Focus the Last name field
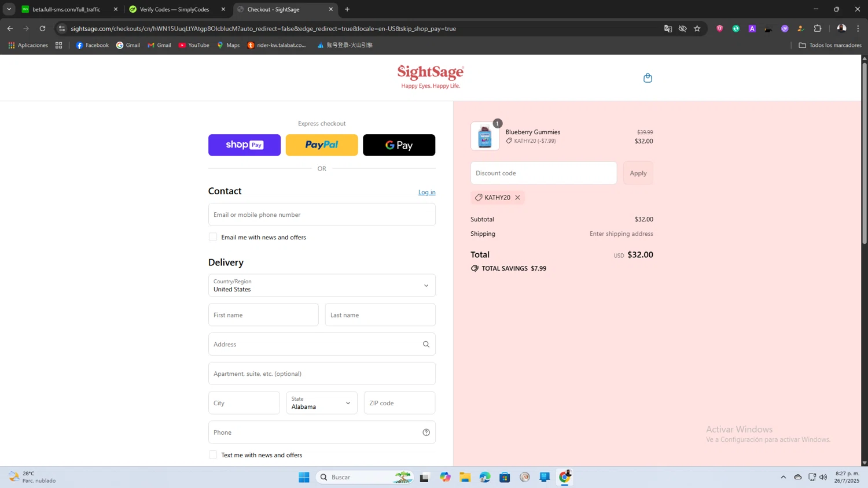 (380, 315)
